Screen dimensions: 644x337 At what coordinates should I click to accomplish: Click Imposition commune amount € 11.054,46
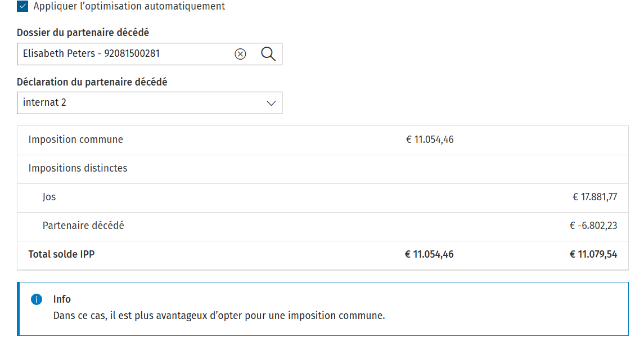(430, 140)
